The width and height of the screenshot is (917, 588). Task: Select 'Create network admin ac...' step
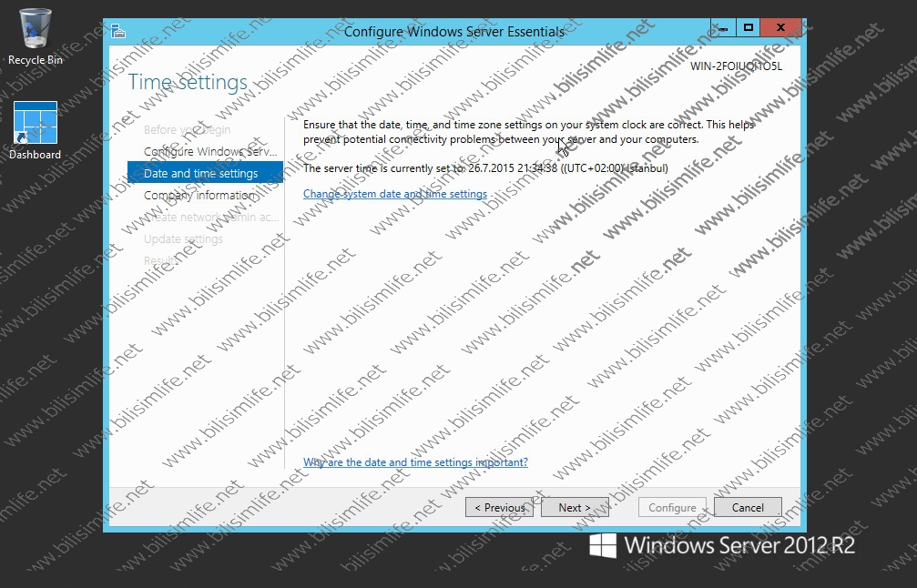[211, 217]
